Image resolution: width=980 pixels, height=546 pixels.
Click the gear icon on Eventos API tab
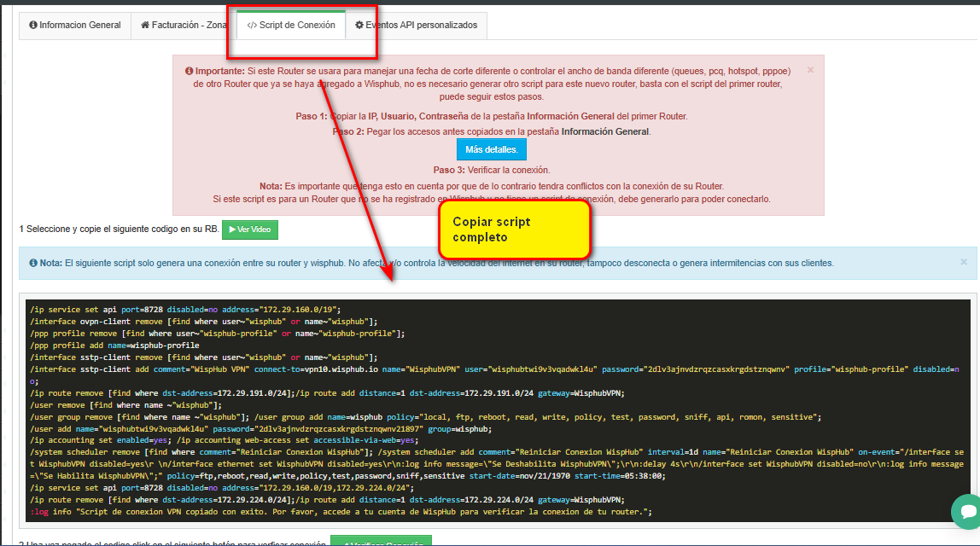[x=359, y=26]
